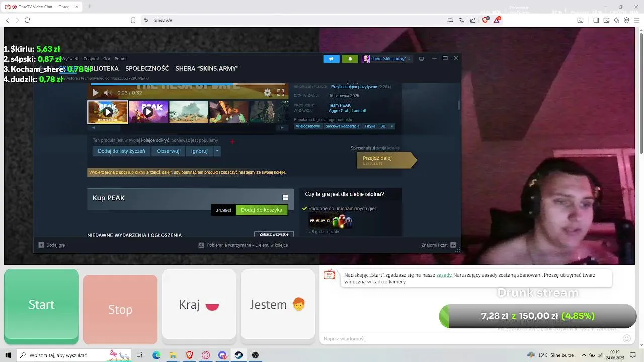Select the Fizyka tag

coord(370,126)
